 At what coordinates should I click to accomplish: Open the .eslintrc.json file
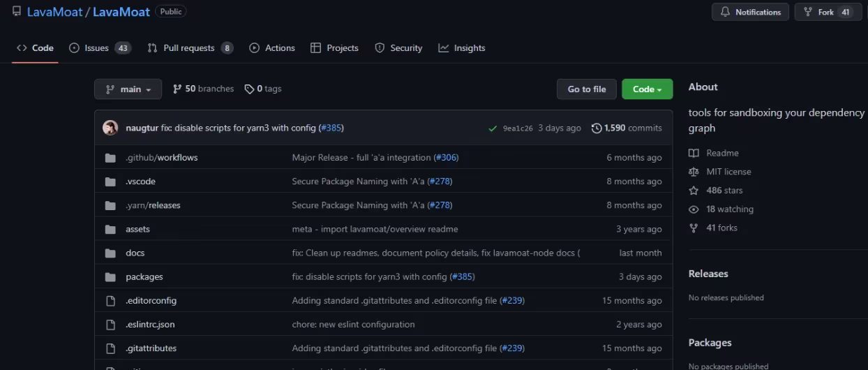point(150,325)
